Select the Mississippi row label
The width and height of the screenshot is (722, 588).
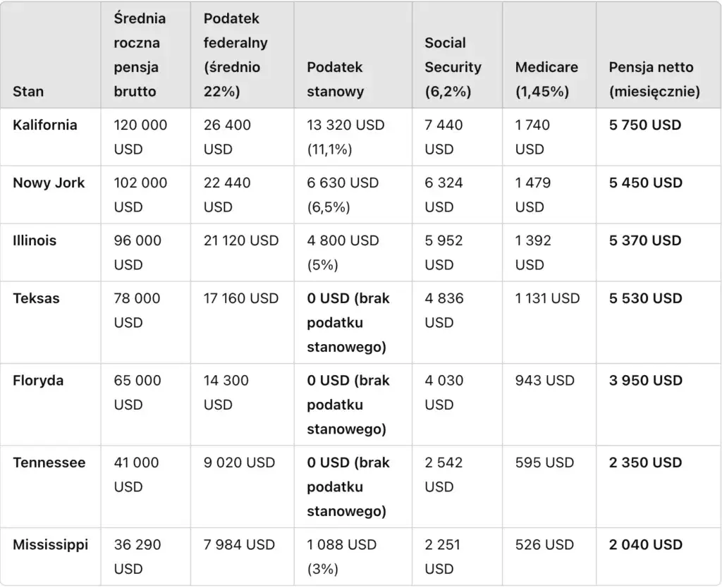coord(51,545)
